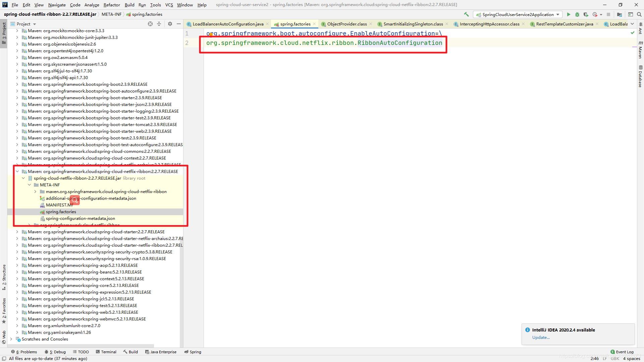Select the LoadBalancerAutoConfiguration.java tab

[226, 24]
